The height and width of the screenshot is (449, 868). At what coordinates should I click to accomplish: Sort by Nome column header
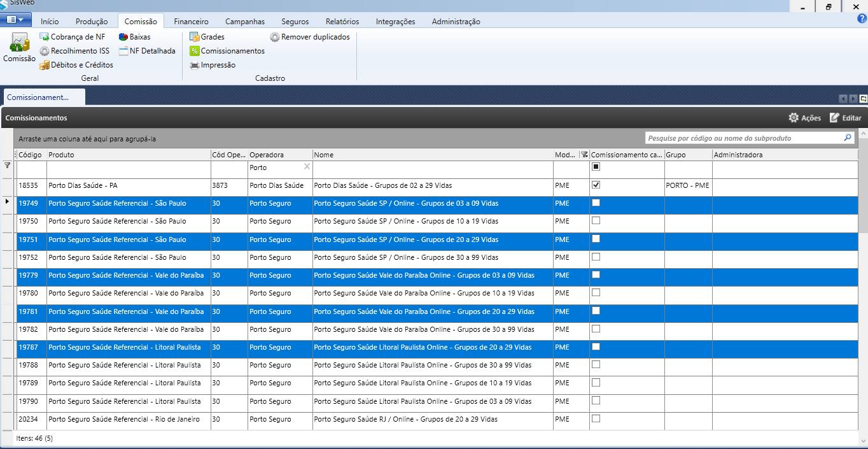[x=433, y=155]
